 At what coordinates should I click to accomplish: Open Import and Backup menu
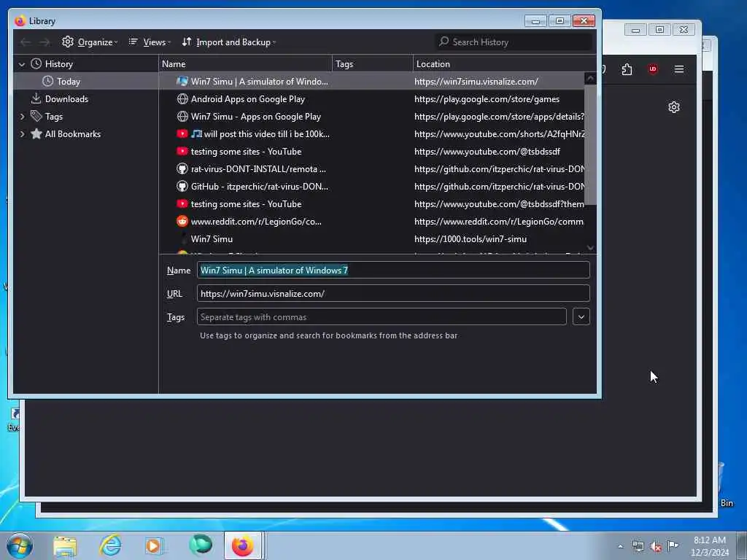[x=229, y=42]
